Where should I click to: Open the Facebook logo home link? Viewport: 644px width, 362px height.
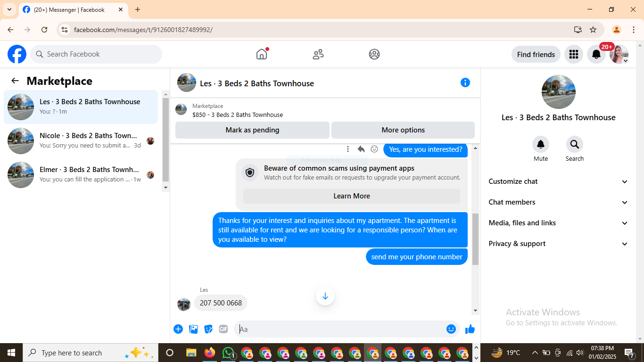17,54
